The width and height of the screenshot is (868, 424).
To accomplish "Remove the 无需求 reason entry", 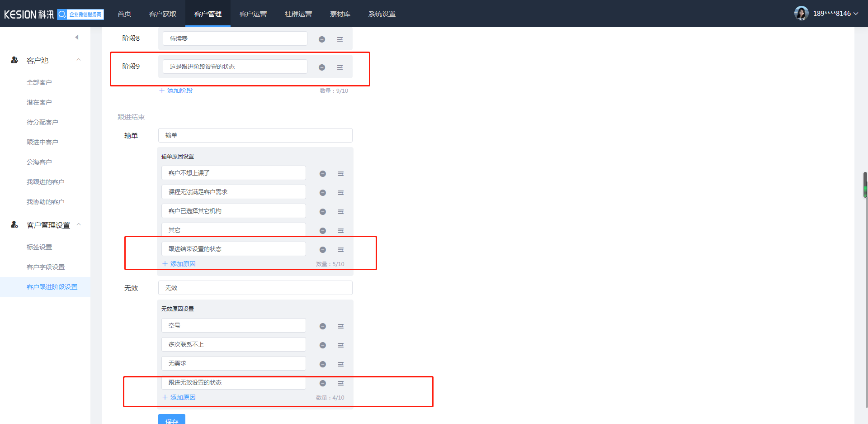I will (323, 364).
